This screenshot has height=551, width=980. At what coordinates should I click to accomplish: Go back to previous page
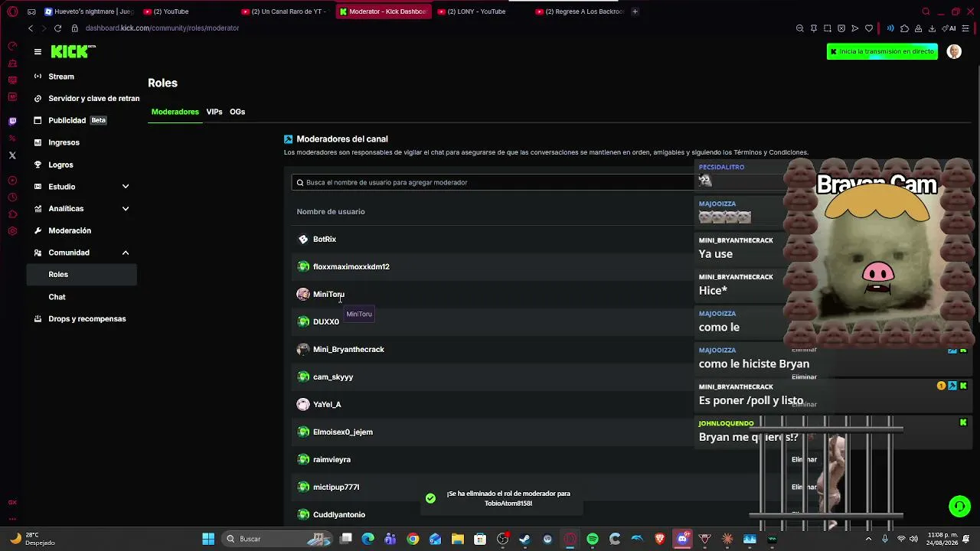pos(31,28)
